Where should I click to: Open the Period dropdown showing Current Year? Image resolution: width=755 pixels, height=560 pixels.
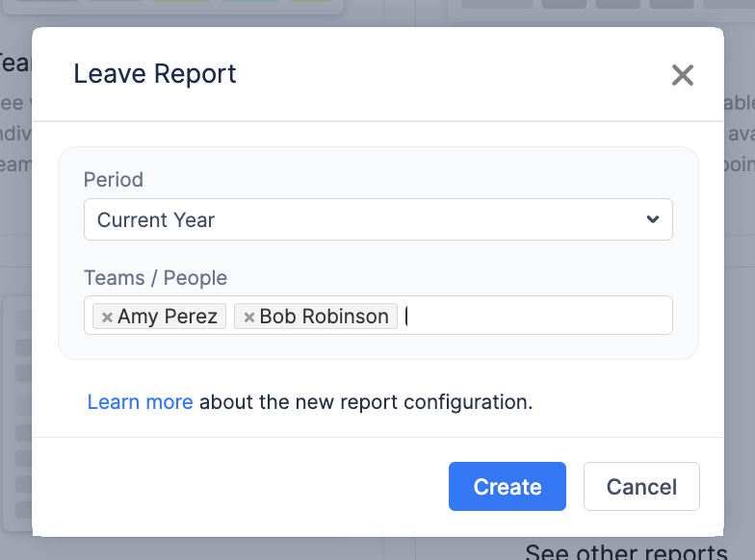[377, 219]
